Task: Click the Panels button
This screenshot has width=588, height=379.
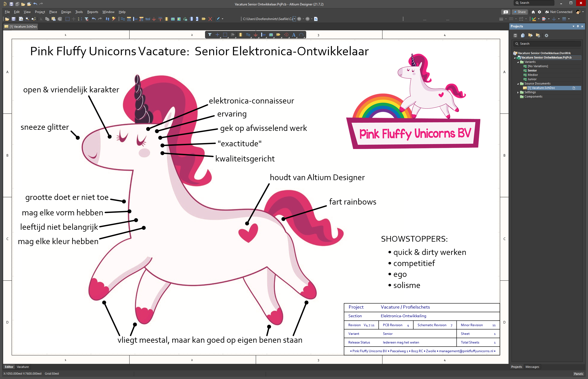Action: click(x=579, y=374)
